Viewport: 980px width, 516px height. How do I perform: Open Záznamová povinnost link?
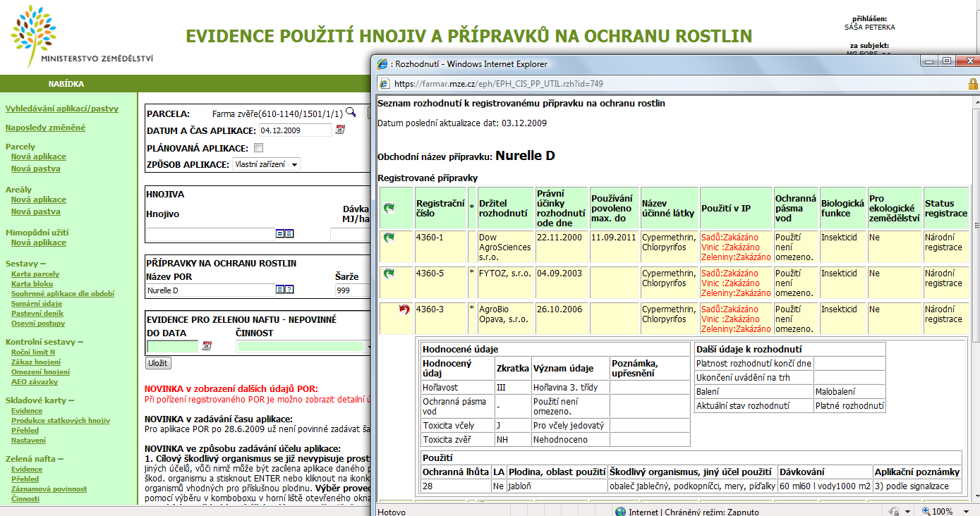pyautogui.click(x=49, y=489)
